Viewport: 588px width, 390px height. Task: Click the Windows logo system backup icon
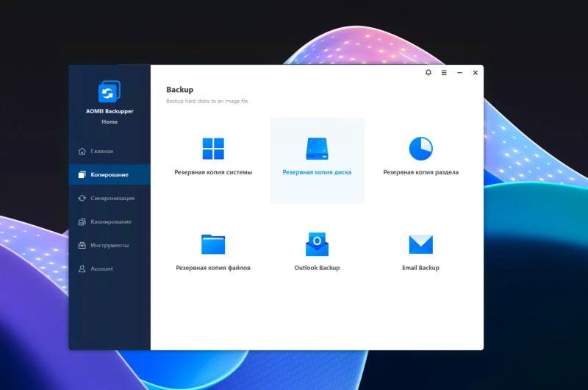click(x=213, y=149)
